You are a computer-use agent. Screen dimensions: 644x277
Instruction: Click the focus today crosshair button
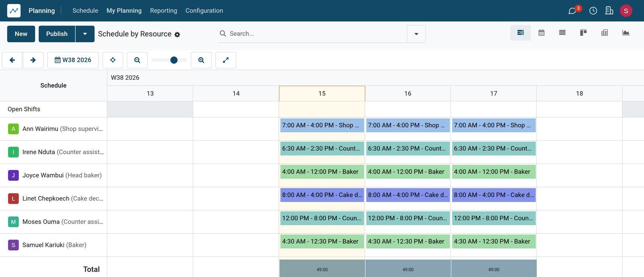coord(113,60)
